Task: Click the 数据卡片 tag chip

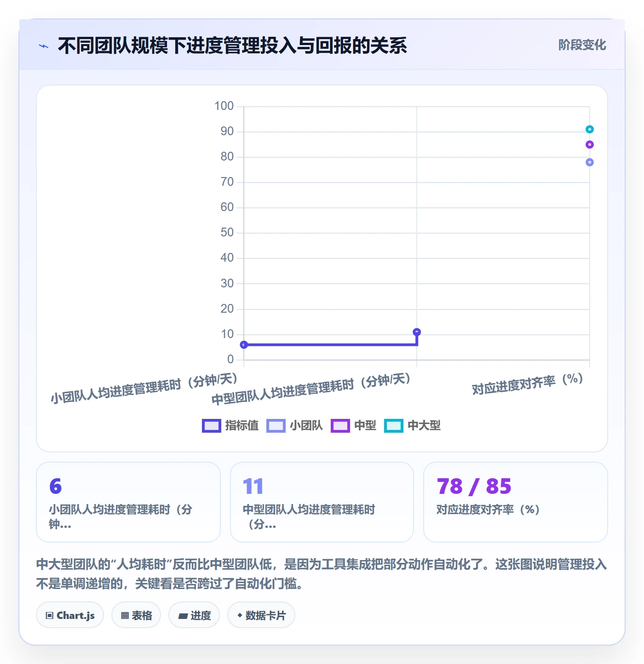Action: [261, 615]
